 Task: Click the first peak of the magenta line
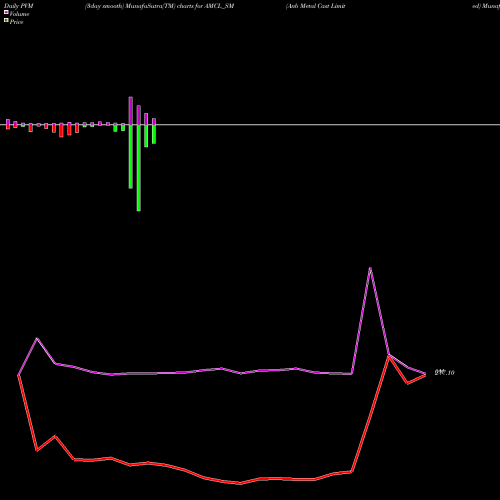coord(37,339)
